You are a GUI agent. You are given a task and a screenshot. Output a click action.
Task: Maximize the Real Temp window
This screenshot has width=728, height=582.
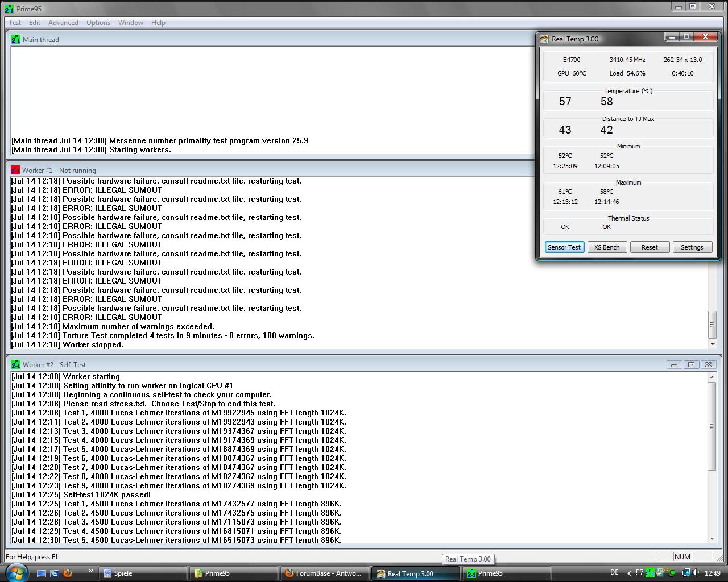coord(686,38)
